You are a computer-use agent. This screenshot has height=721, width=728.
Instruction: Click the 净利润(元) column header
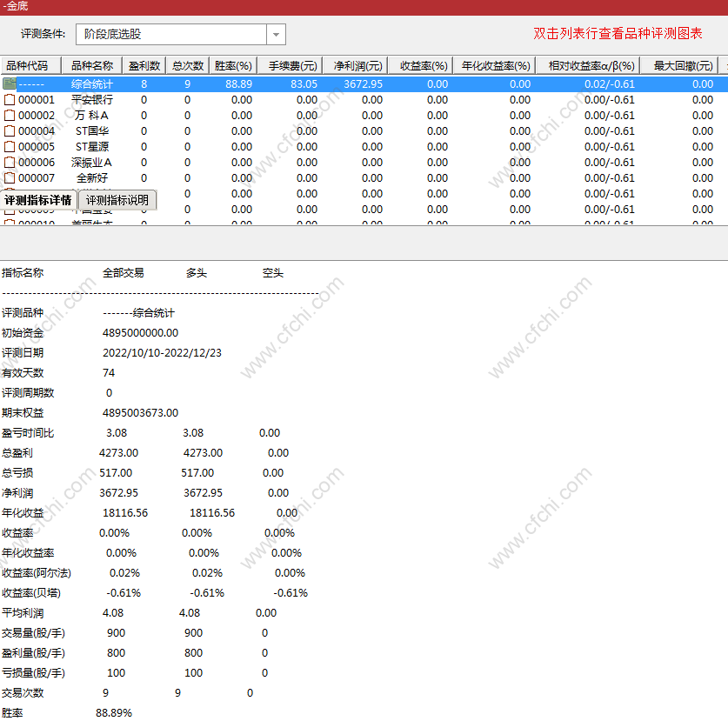pyautogui.click(x=355, y=66)
